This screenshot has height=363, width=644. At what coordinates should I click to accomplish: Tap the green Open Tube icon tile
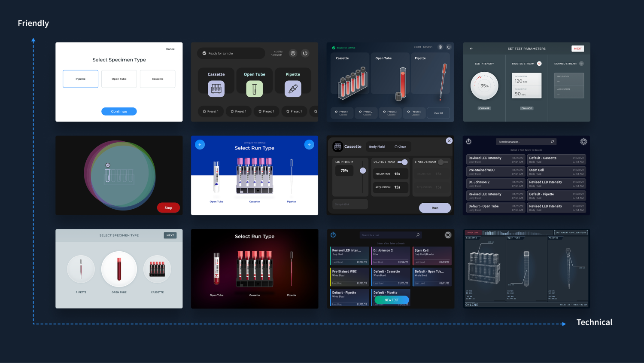(x=254, y=89)
